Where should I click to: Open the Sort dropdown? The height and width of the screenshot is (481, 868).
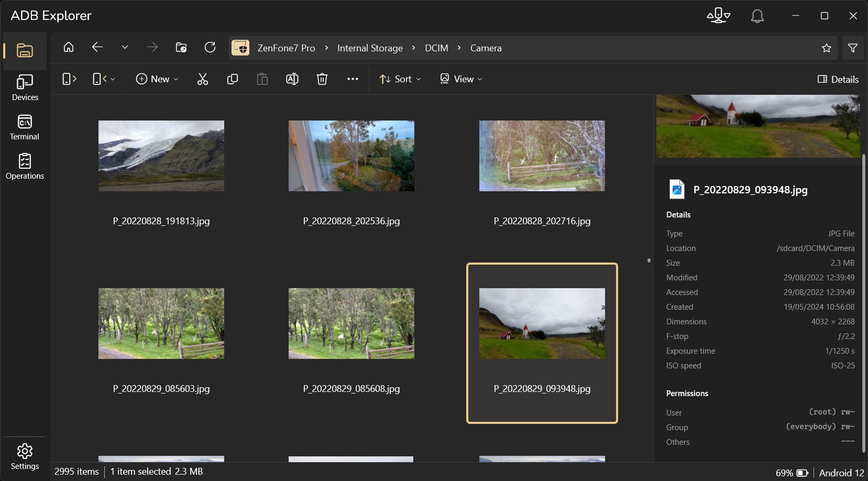(400, 79)
